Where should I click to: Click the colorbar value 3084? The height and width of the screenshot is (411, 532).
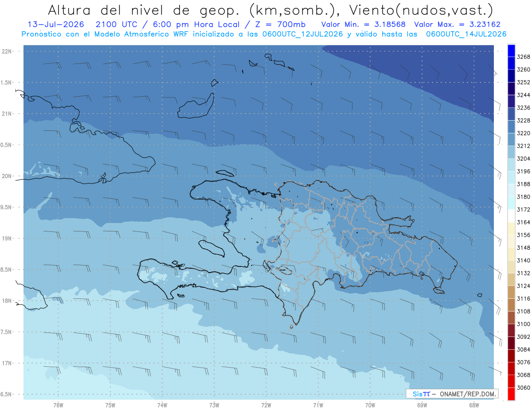click(x=524, y=349)
